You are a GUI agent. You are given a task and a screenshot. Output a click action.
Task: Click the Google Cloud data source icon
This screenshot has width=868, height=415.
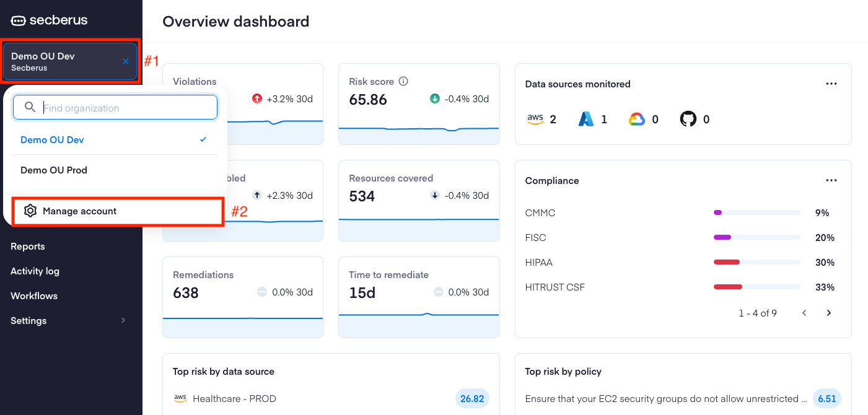637,119
